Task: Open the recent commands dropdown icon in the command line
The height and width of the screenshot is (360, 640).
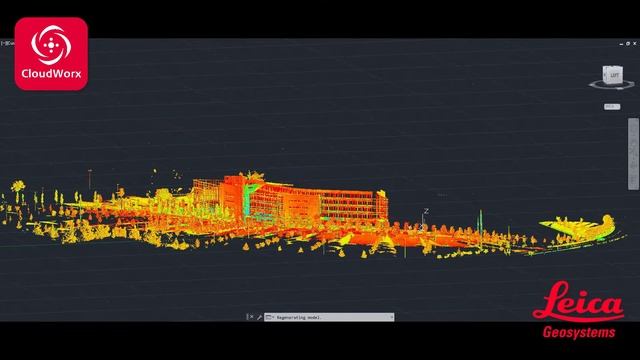Action: (269, 317)
